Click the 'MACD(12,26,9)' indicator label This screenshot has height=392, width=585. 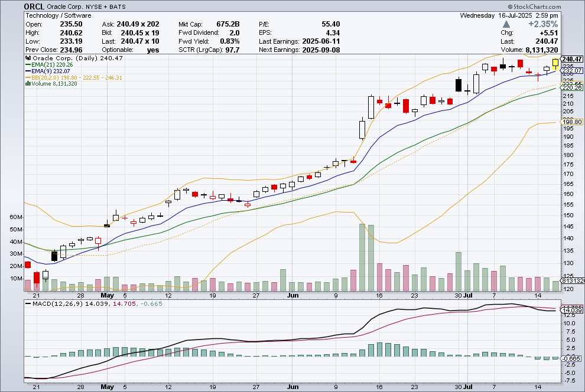[x=58, y=303]
